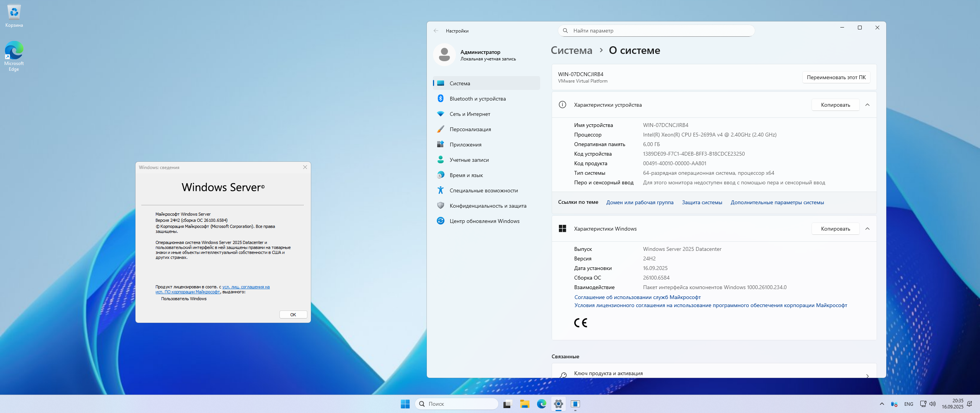Click Система breadcrumb in the header
980x413 pixels.
pyautogui.click(x=571, y=50)
